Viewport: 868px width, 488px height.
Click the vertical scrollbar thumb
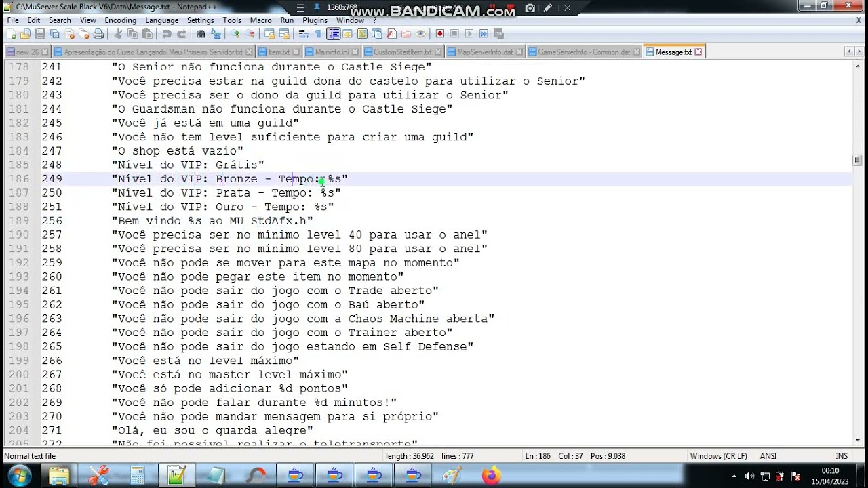(857, 160)
